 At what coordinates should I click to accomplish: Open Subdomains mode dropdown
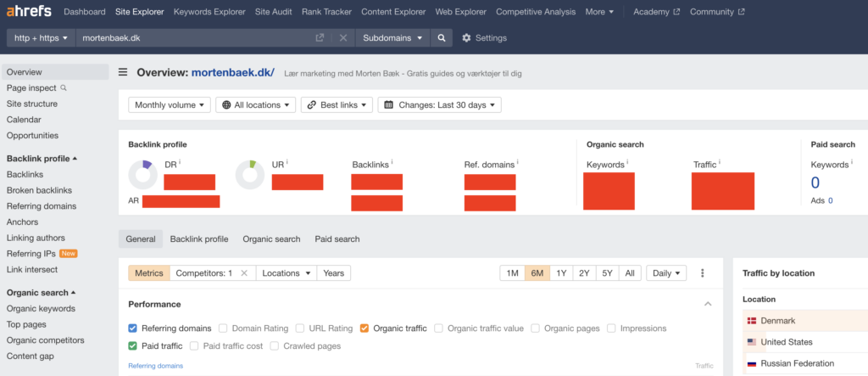coord(393,37)
